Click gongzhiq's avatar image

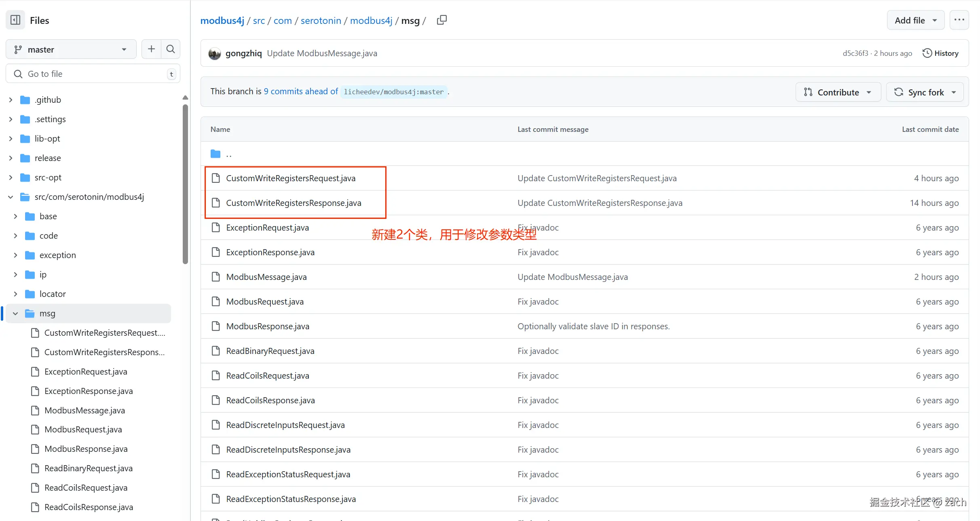click(x=215, y=53)
